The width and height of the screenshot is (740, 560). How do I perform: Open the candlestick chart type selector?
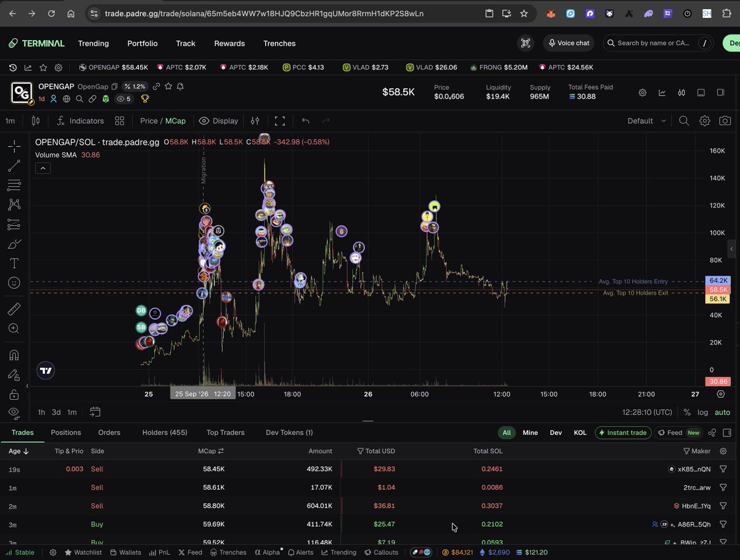click(x=36, y=121)
